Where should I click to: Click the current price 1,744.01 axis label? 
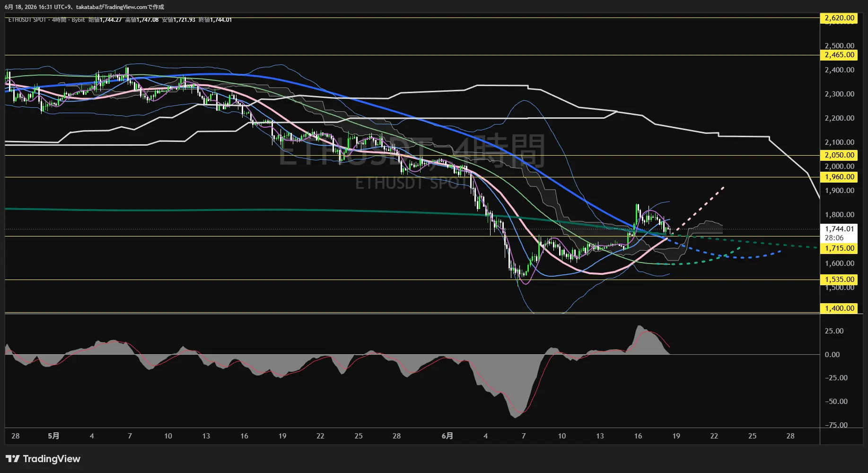(839, 229)
